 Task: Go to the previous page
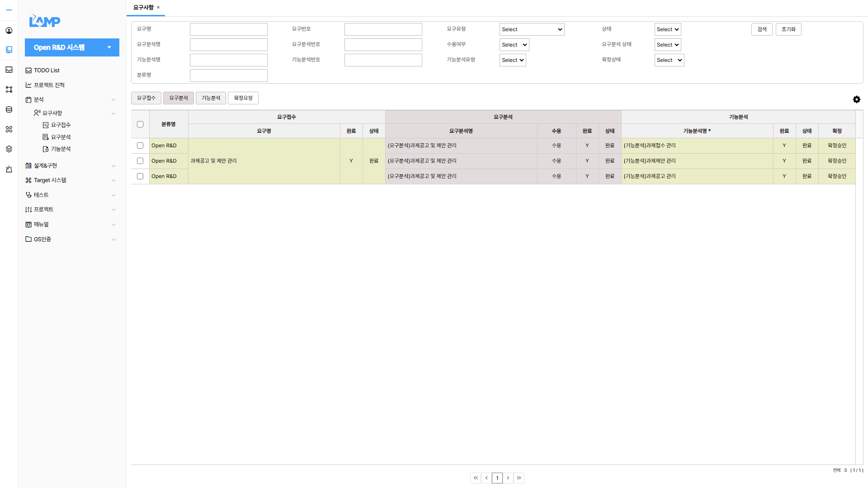[486, 478]
